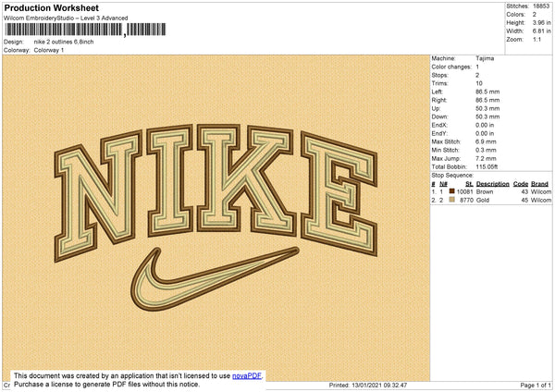Click 'Wilcom EmbroideryStudio – Level 3 Advanced' text
555x392 pixels.
(x=66, y=18)
